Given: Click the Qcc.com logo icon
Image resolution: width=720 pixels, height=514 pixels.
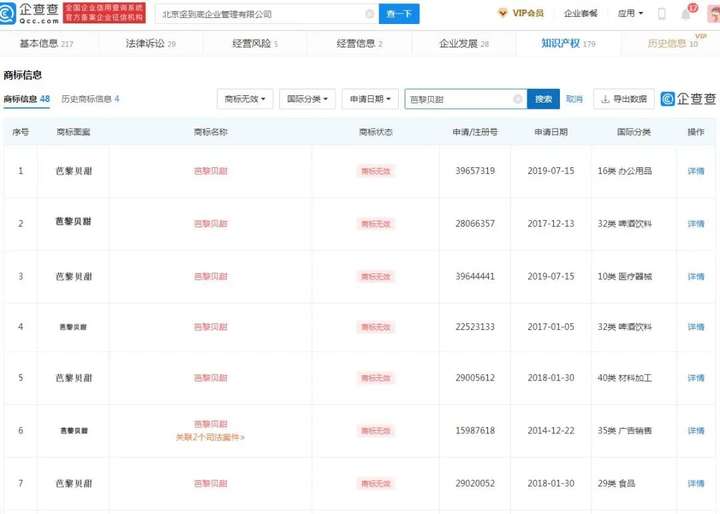Looking at the screenshot, I should click(x=8, y=13).
